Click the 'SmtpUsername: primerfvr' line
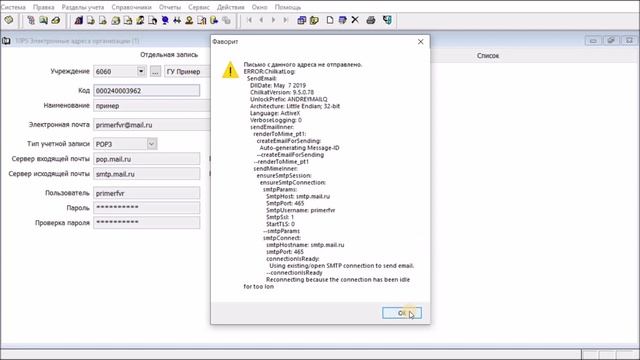The height and width of the screenshot is (360, 640). (x=300, y=210)
